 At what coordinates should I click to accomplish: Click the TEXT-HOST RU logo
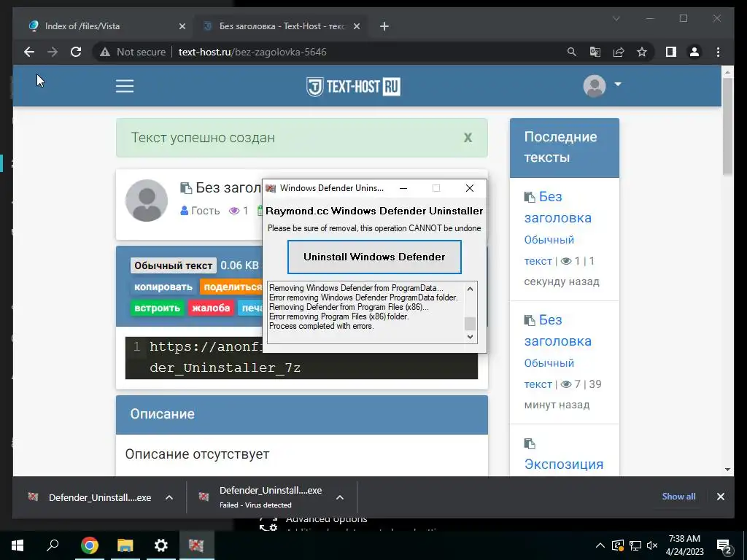[353, 87]
